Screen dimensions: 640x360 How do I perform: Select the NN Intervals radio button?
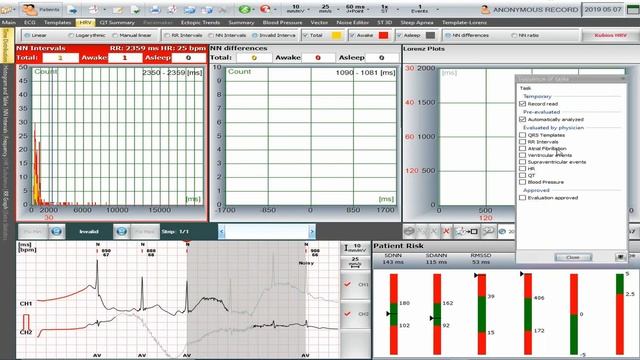click(x=211, y=36)
